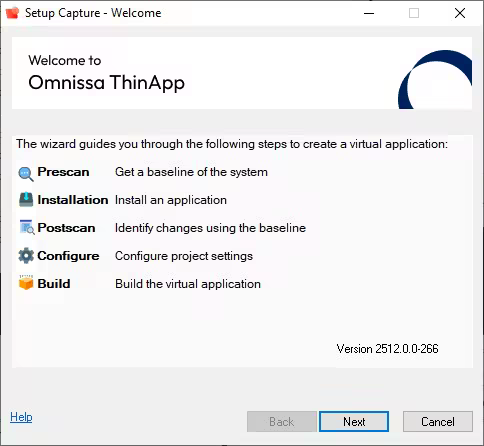Click the ThinApp red icon in title bar
The width and height of the screenshot is (484, 446).
[13, 13]
